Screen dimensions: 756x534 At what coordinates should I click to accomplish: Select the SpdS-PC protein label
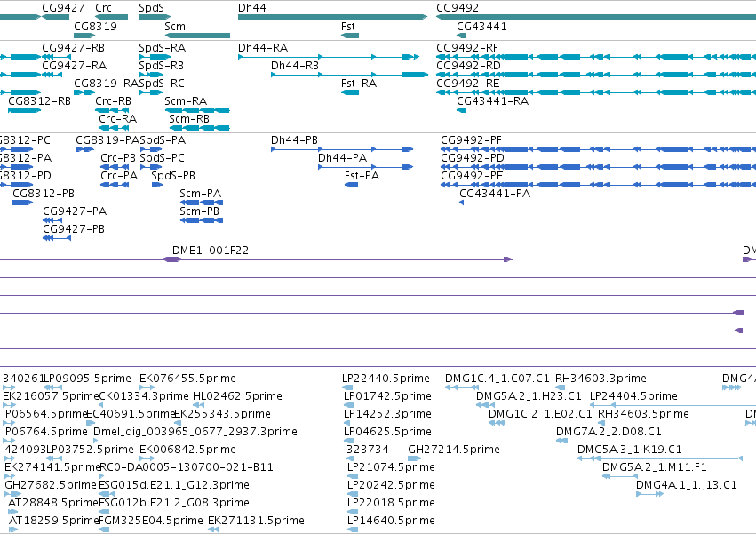coord(162,158)
